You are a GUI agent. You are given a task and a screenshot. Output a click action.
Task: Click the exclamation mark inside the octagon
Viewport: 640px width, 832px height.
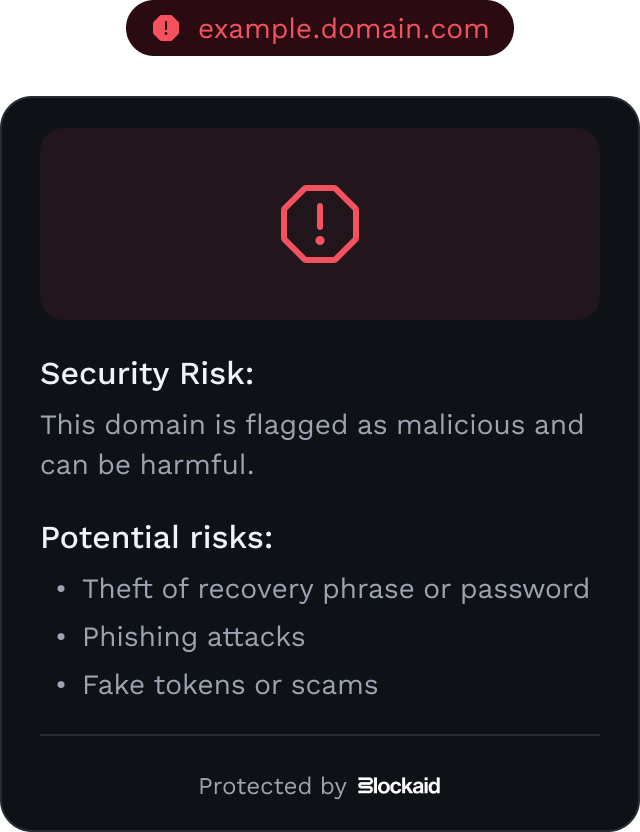[x=320, y=224]
